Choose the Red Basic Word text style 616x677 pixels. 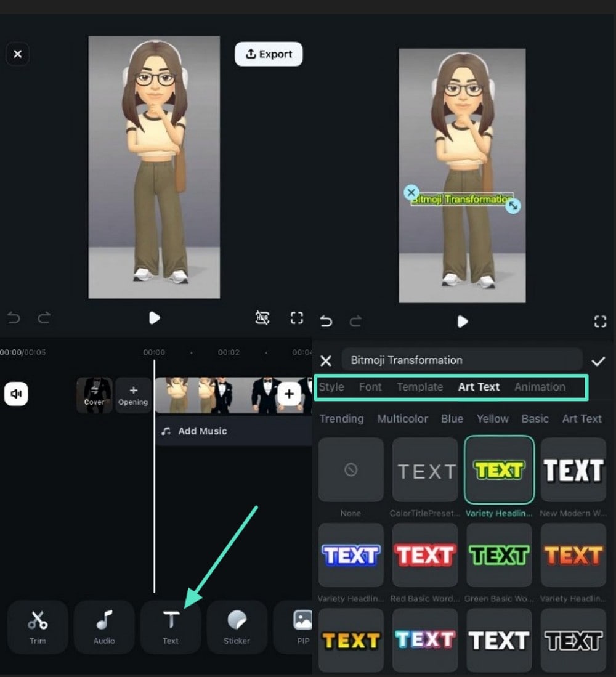click(x=425, y=554)
